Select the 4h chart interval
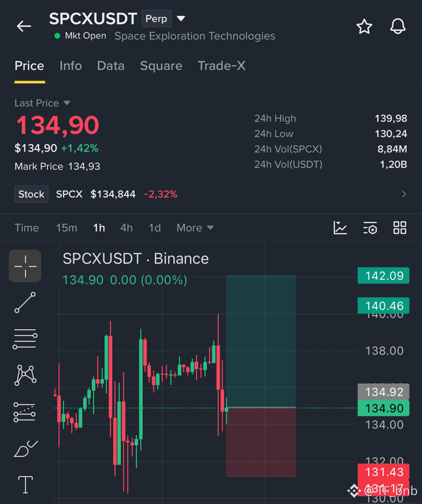Viewport: 422px width, 504px height. pos(126,228)
